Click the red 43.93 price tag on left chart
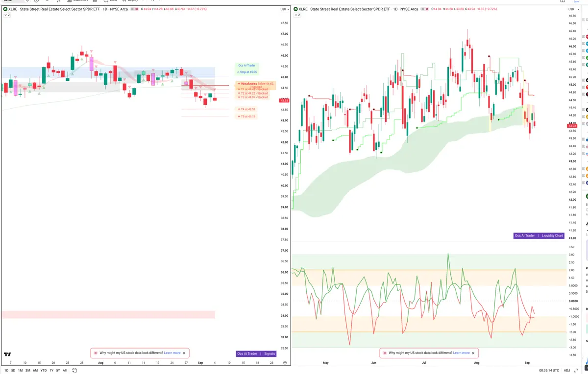The image size is (588, 374). pyautogui.click(x=284, y=100)
